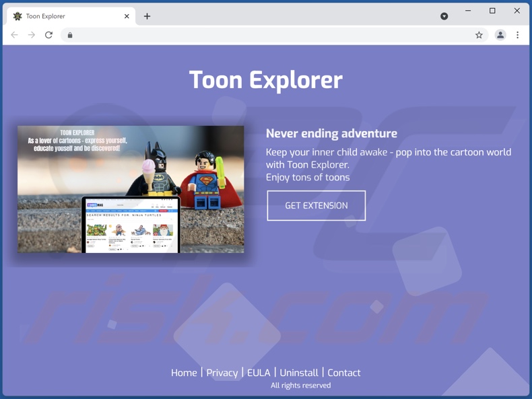The height and width of the screenshot is (399, 532).
Task: Click the tab search dropdown arrow
Action: pos(444,16)
